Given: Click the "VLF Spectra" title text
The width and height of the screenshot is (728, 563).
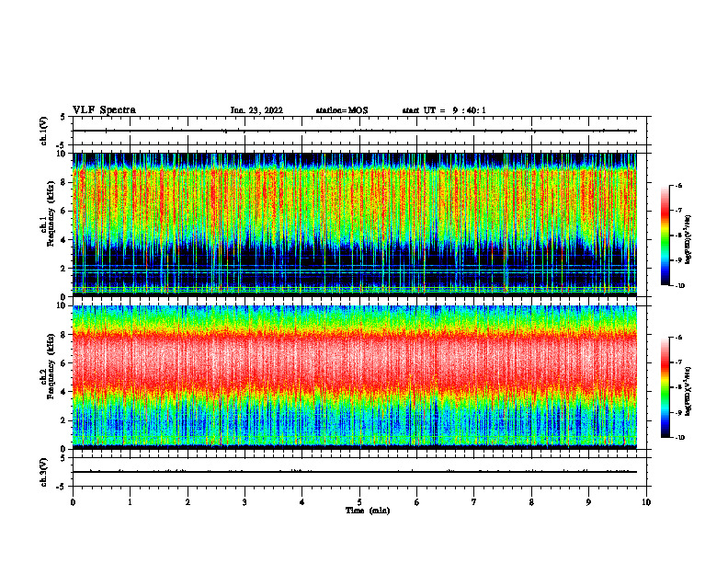Looking at the screenshot, I should [104, 110].
